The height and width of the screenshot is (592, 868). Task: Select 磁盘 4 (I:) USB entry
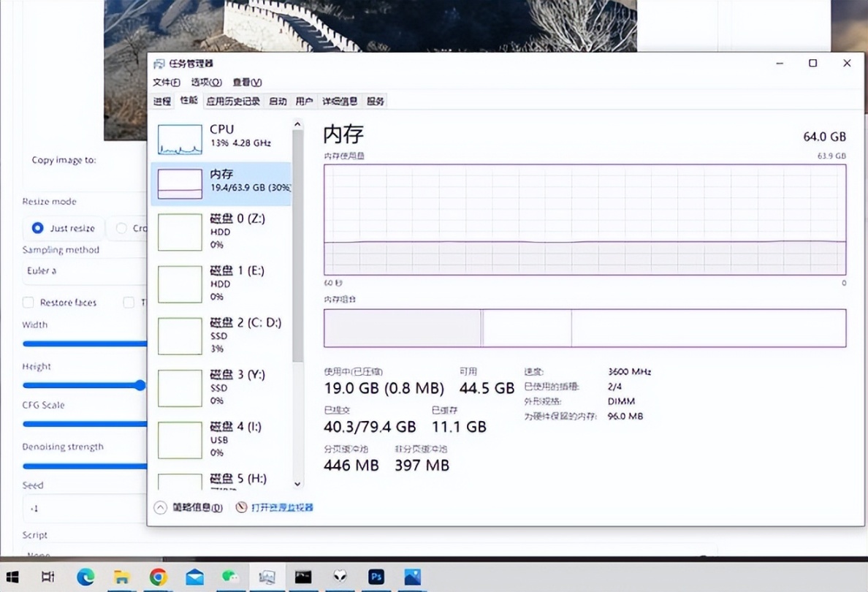(221, 440)
